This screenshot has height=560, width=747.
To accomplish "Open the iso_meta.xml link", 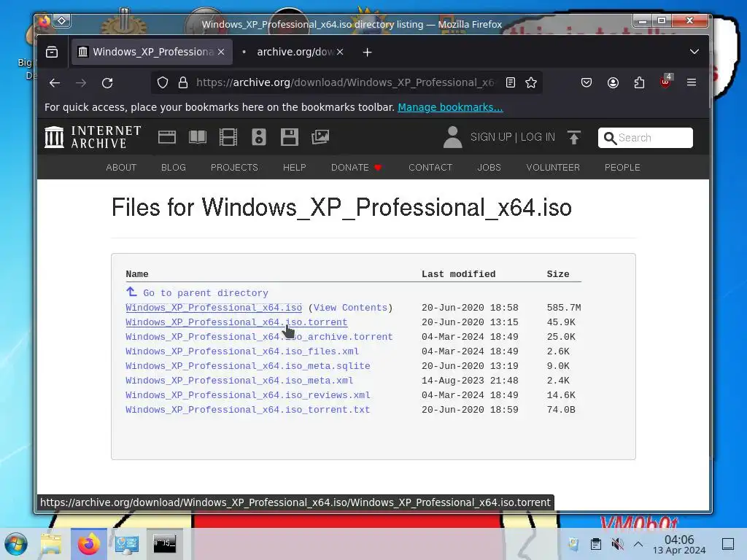I will pos(239,381).
